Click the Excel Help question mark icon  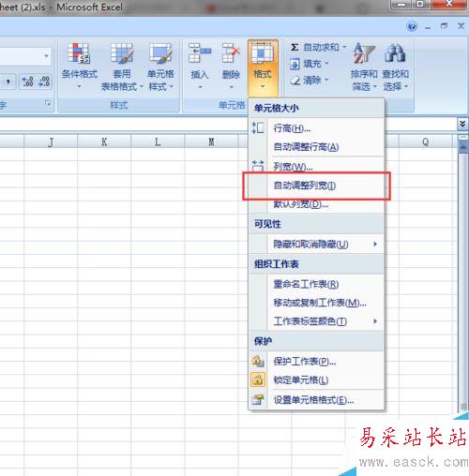(x=412, y=26)
